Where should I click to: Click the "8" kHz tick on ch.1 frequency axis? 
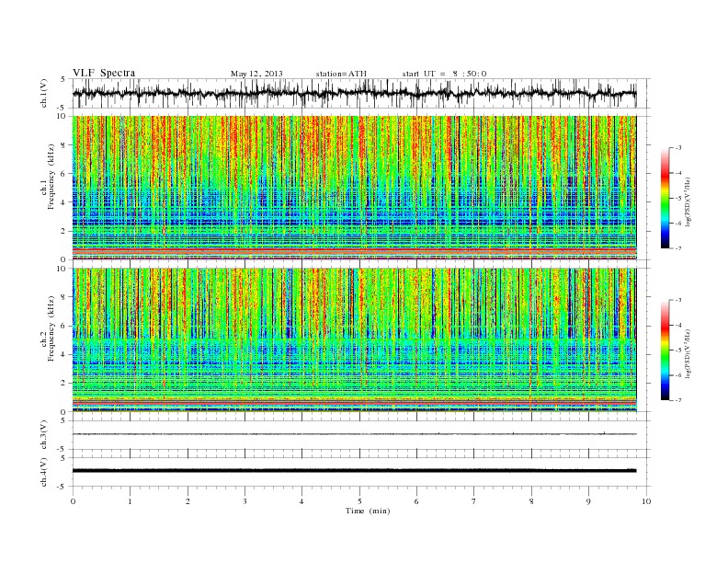point(63,145)
